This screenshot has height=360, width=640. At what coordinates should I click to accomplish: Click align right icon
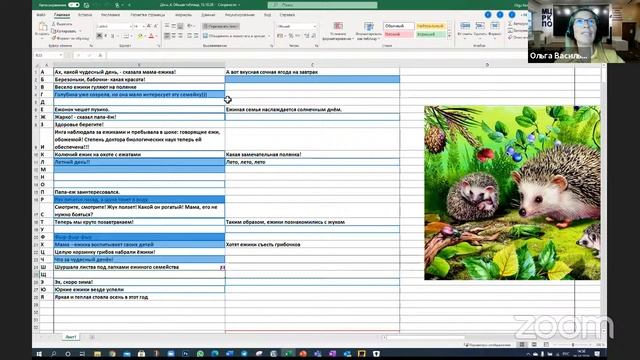click(x=180, y=36)
